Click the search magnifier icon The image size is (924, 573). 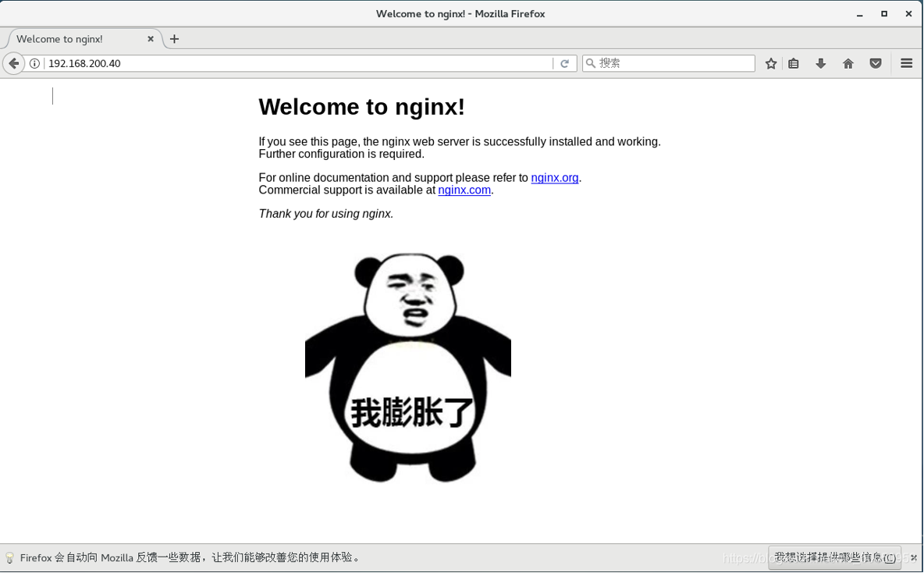pyautogui.click(x=591, y=63)
